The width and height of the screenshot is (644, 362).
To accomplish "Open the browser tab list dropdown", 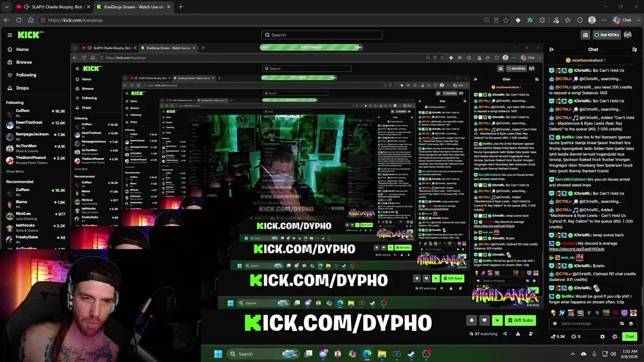I will coord(7,7).
